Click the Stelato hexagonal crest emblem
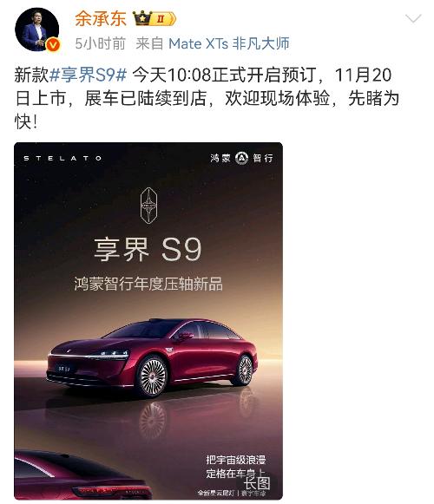The height and width of the screenshot is (504, 434). (148, 206)
